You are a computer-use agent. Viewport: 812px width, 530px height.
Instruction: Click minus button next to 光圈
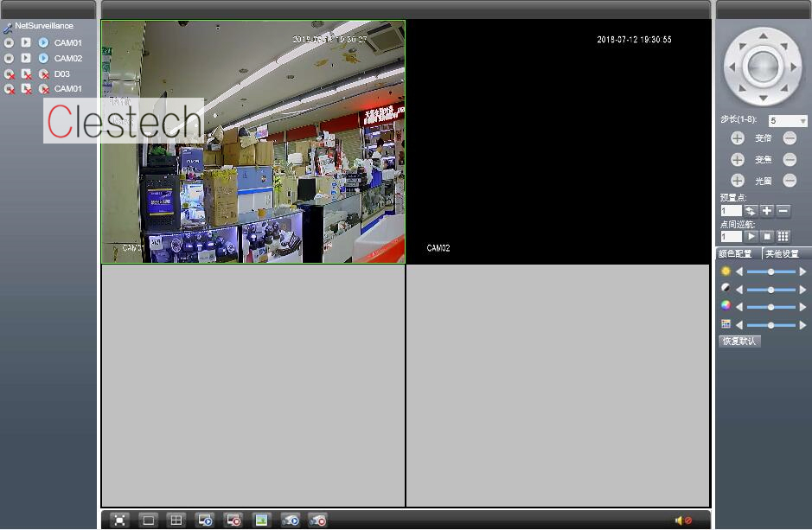(x=790, y=181)
